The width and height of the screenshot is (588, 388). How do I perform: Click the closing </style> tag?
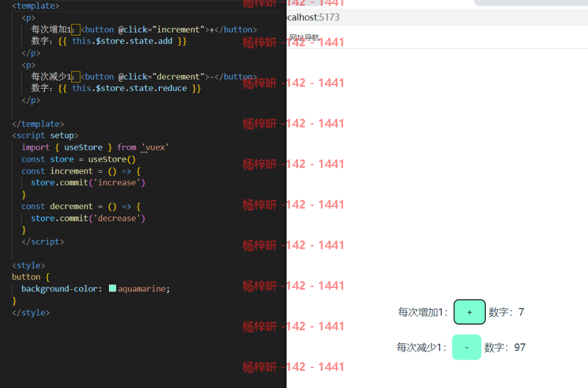[31, 313]
